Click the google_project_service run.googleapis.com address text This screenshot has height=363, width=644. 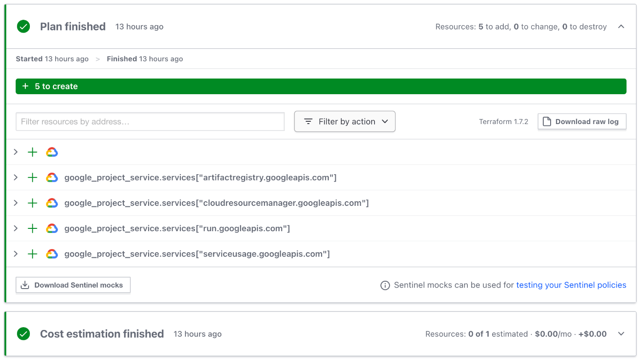coord(177,228)
